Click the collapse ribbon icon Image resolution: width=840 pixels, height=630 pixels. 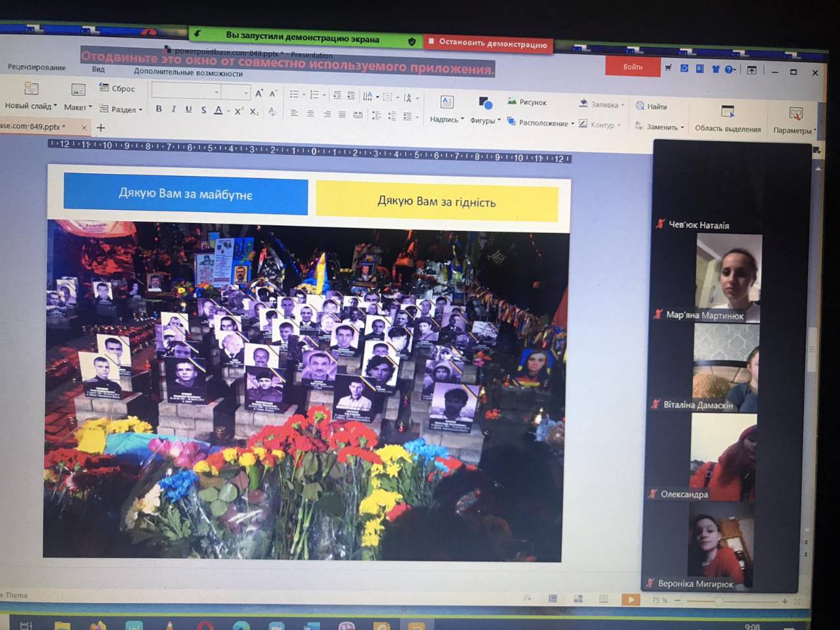752,70
